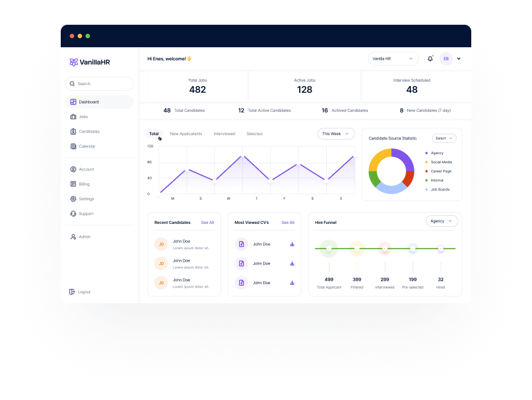Click the Internal green legend dot
This screenshot has width=532, height=400.
[x=426, y=180]
